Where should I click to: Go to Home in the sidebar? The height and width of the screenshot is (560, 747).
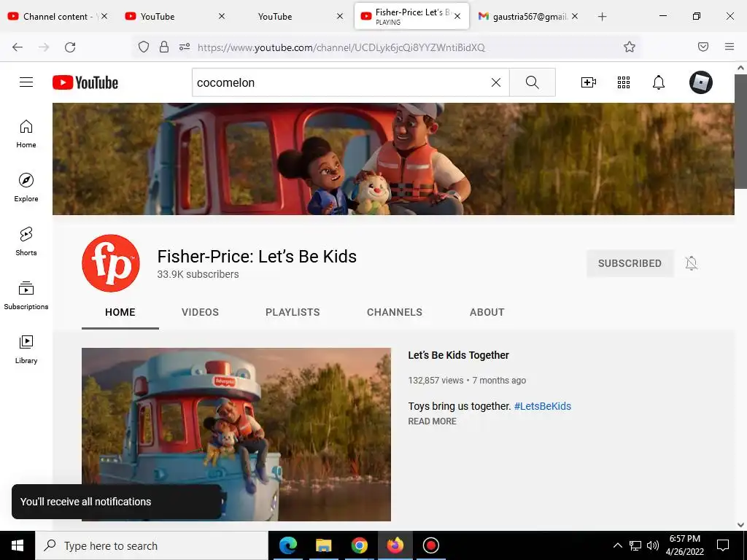[26, 134]
